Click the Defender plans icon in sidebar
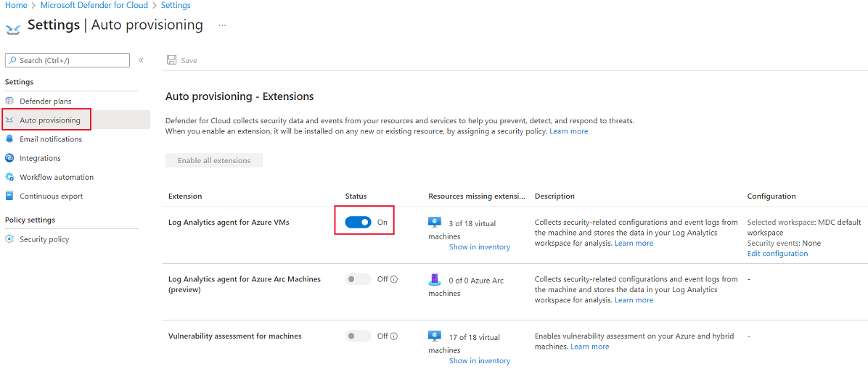868x377 pixels. click(x=9, y=101)
